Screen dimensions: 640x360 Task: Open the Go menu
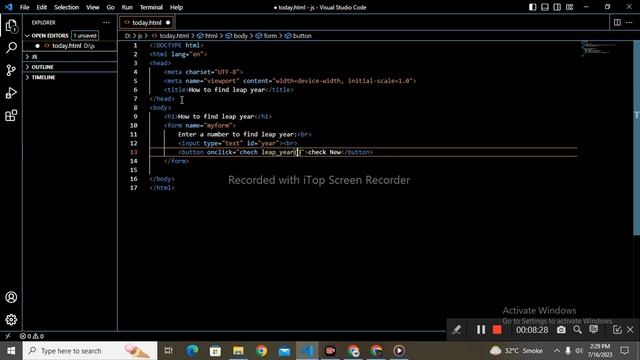click(x=110, y=7)
